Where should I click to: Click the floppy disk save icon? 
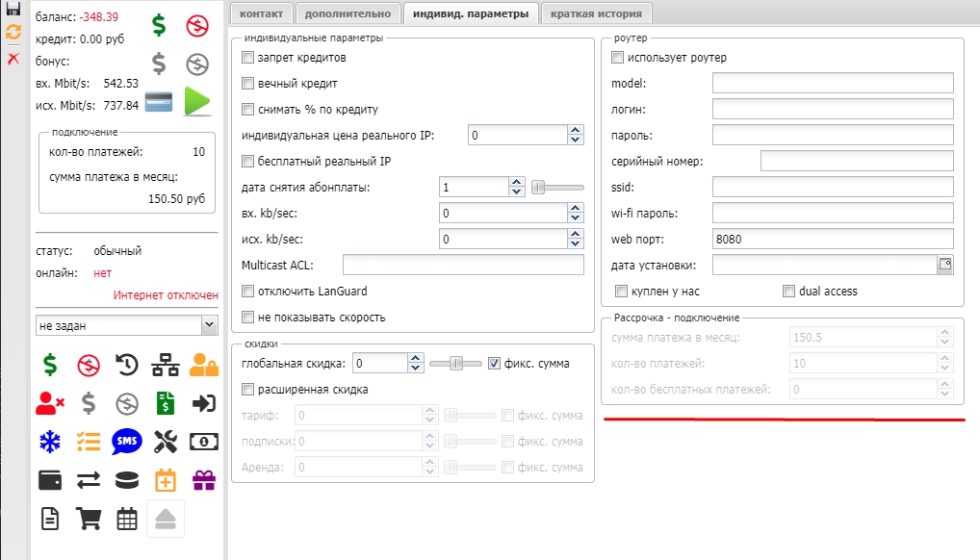pyautogui.click(x=13, y=11)
